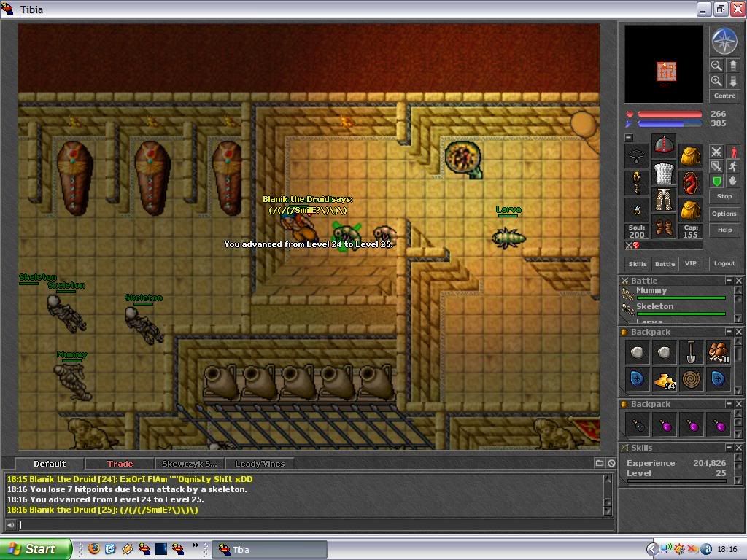Select the gold coins stack of 54
The width and height of the screenshot is (747, 560).
click(664, 379)
